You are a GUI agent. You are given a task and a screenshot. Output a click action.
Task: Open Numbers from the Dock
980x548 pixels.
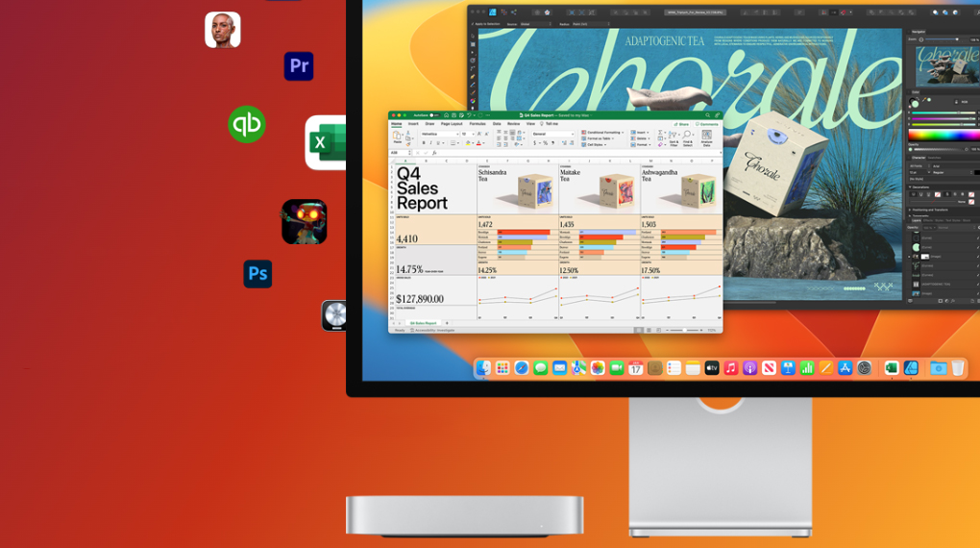tap(807, 368)
